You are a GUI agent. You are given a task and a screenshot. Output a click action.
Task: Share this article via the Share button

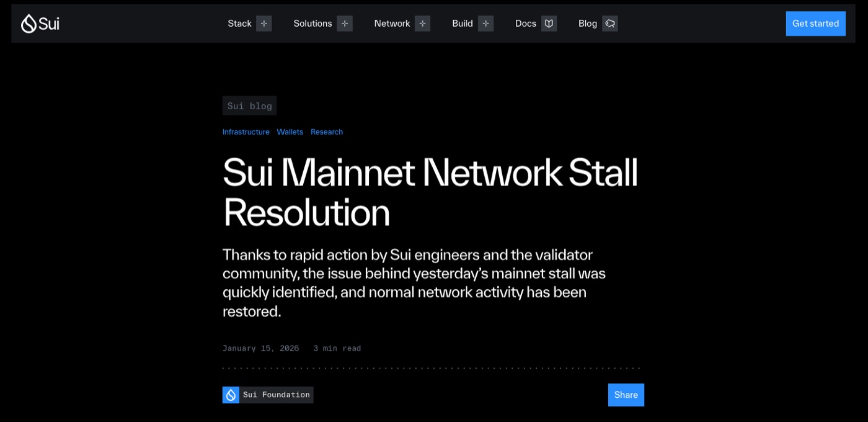click(x=626, y=395)
